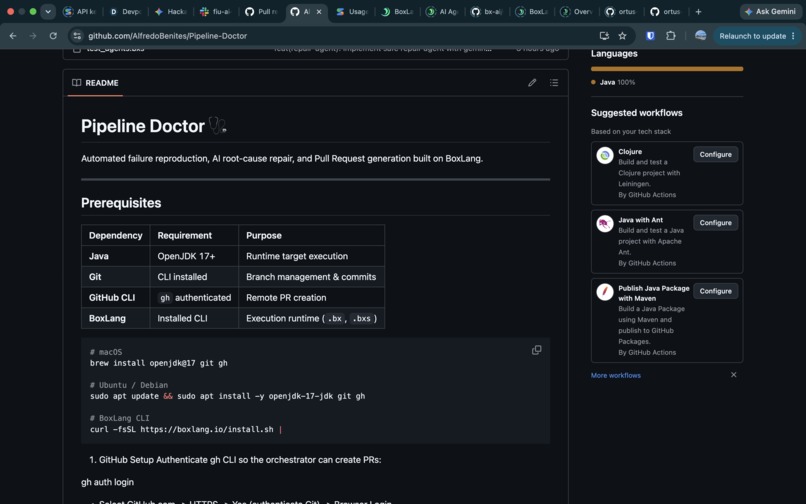Click the 'curl -fsSL' BoxLang install line

(x=186, y=429)
